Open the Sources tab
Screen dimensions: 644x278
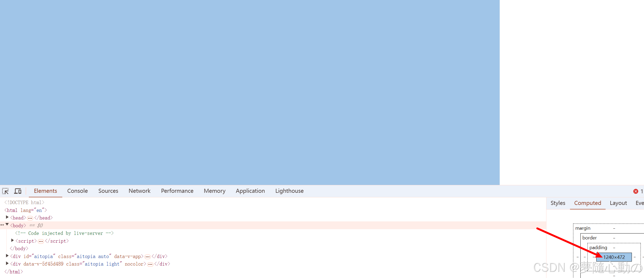(x=108, y=191)
